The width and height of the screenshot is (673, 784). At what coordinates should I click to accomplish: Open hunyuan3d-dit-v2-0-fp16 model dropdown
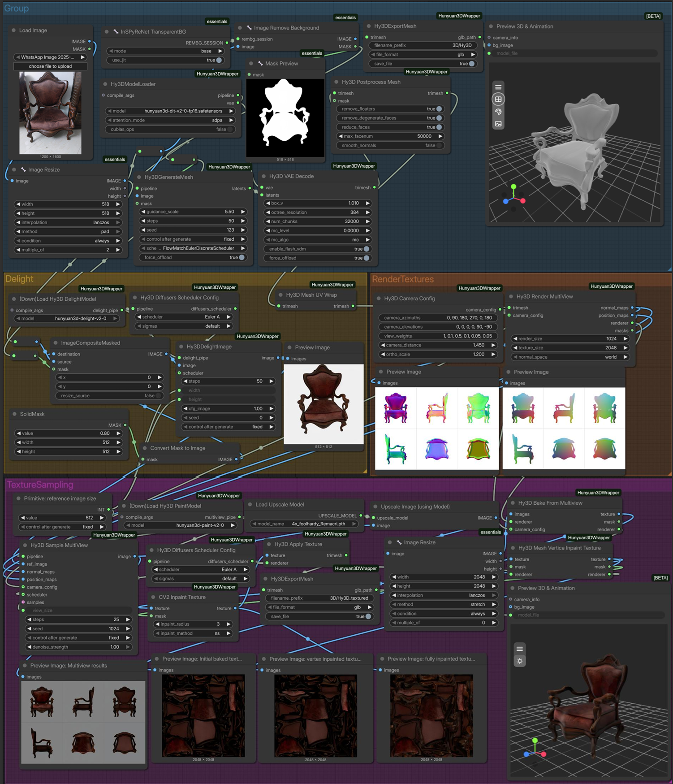pos(170,111)
